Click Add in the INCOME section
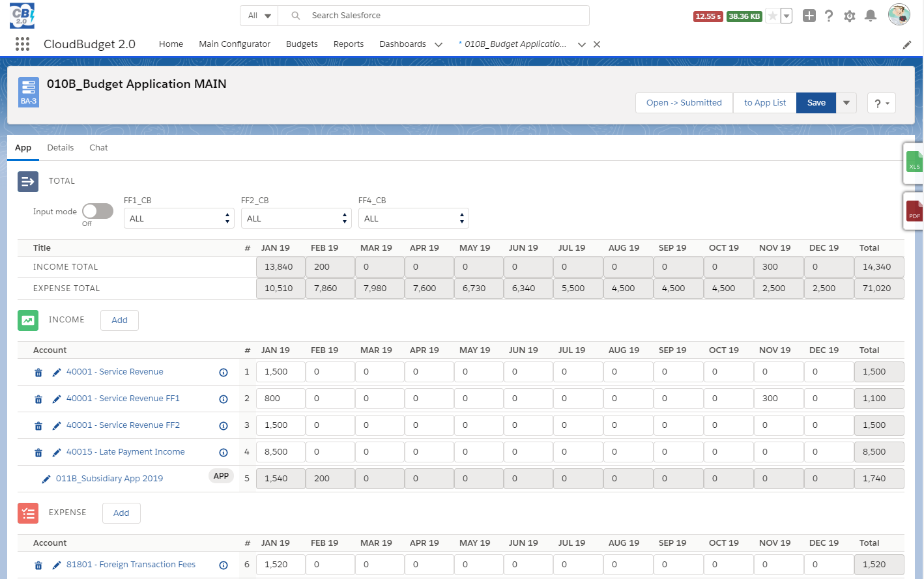The width and height of the screenshot is (924, 579). pos(119,320)
